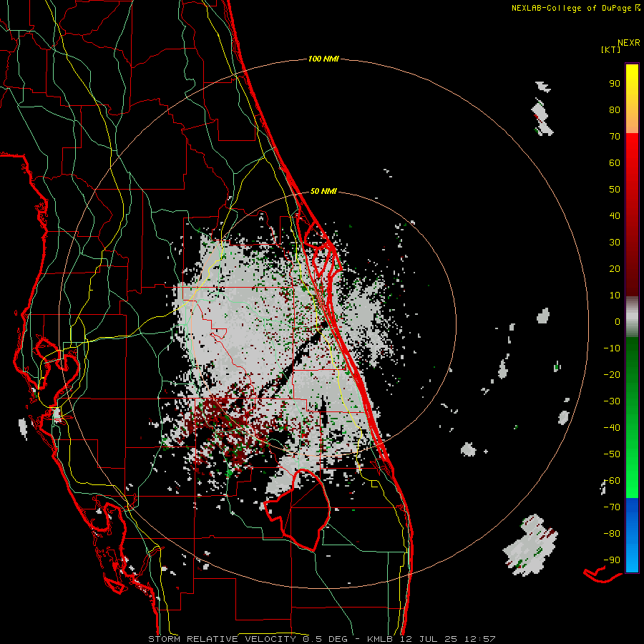Click the -10 knot value on velocity scale

612,348
